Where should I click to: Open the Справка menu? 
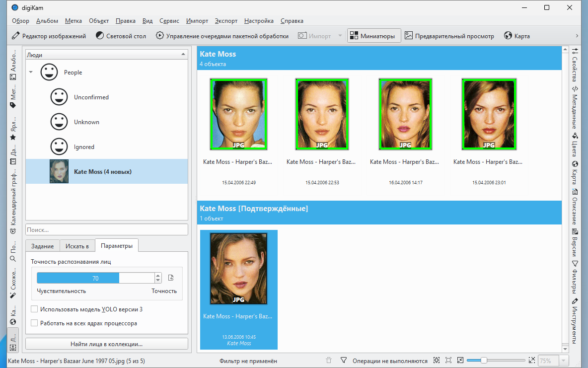click(292, 21)
